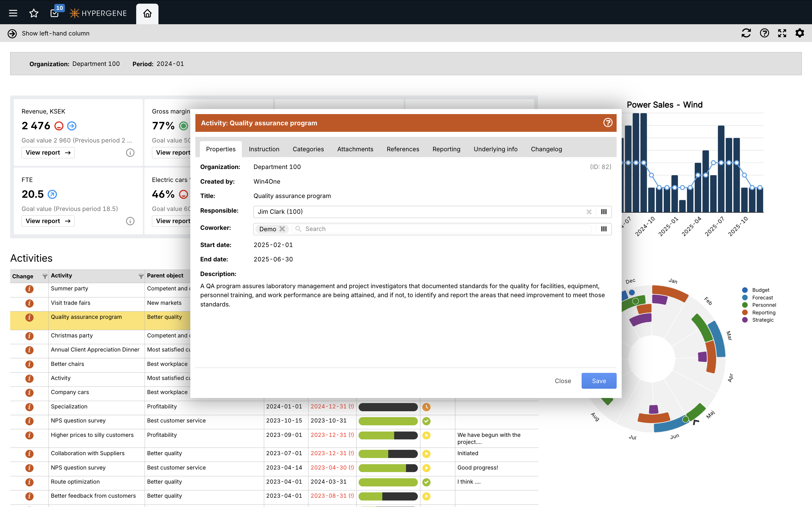Enter fullscreen mode with expand icon

point(782,33)
